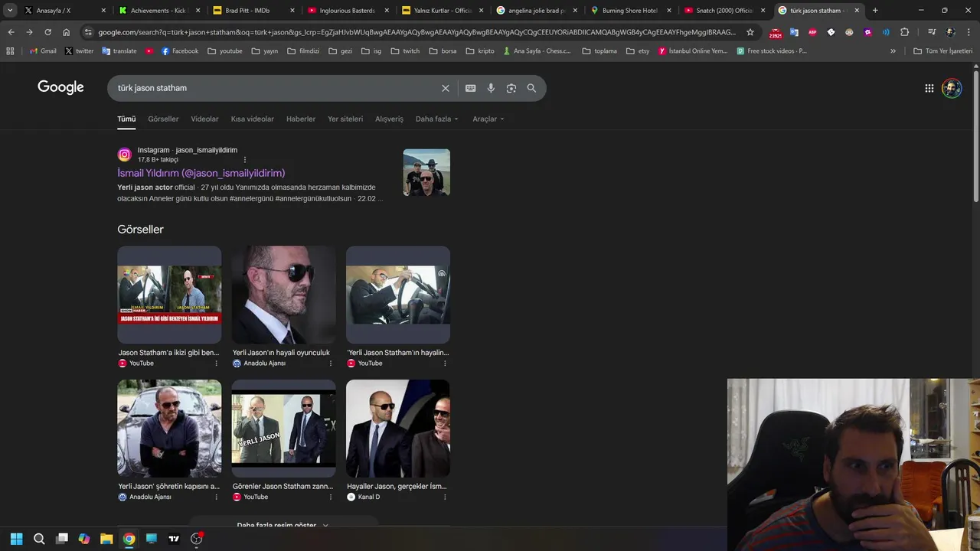Click the 'Tümü' results tab
The height and width of the screenshot is (551, 980).
pyautogui.click(x=126, y=119)
